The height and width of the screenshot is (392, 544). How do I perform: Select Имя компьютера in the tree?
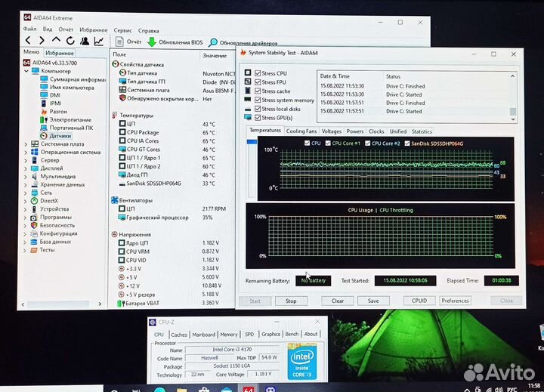(67, 88)
